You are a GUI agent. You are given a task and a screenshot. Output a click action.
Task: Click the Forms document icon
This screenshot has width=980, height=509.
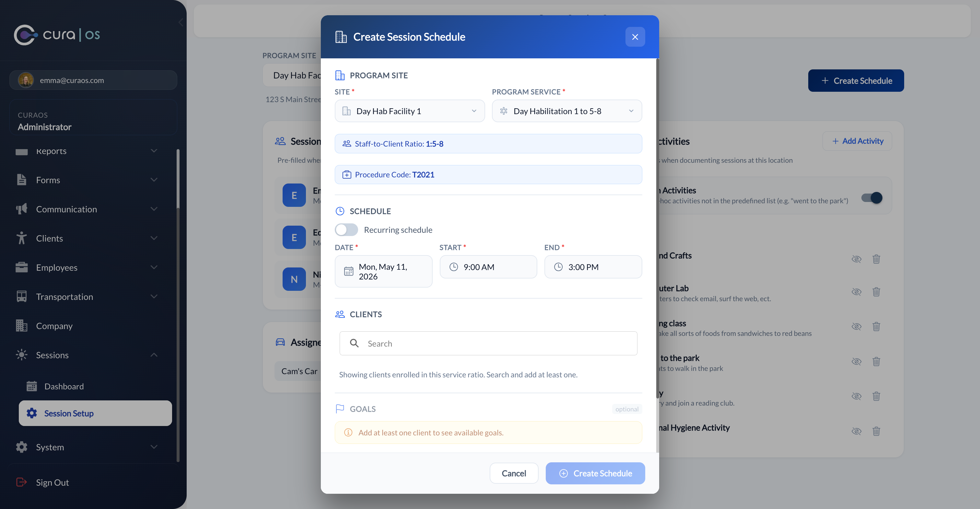[22, 180]
